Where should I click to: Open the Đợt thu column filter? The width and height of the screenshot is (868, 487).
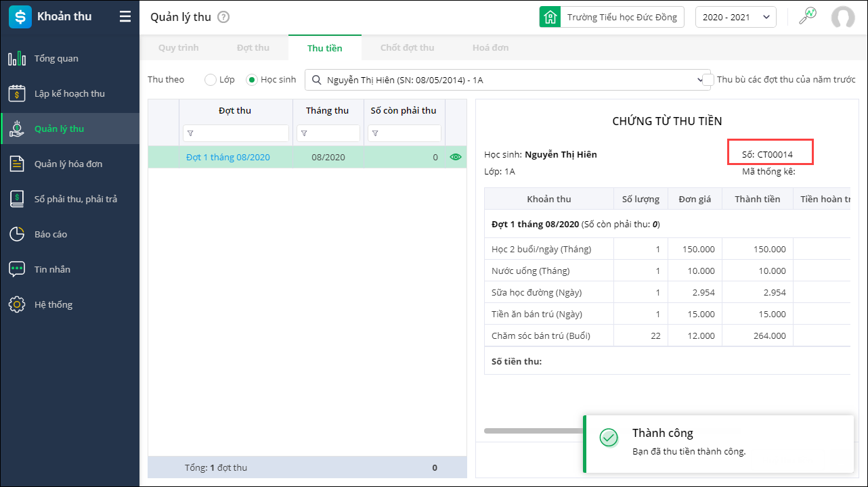190,133
